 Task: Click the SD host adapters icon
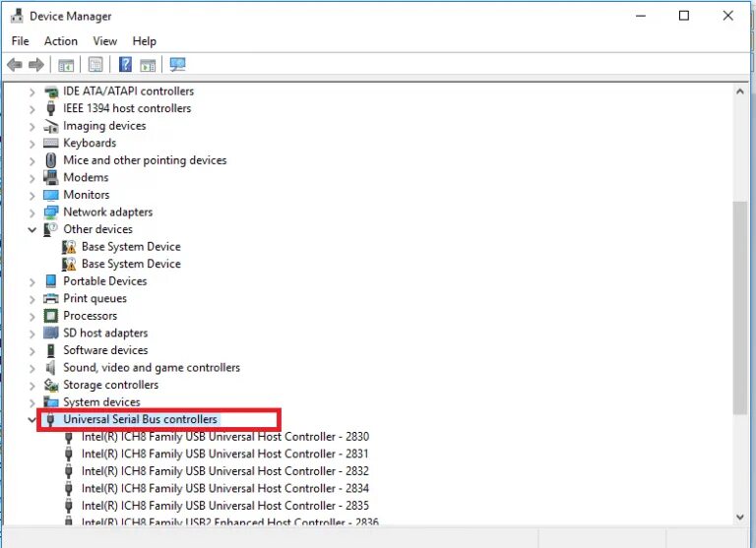point(50,334)
